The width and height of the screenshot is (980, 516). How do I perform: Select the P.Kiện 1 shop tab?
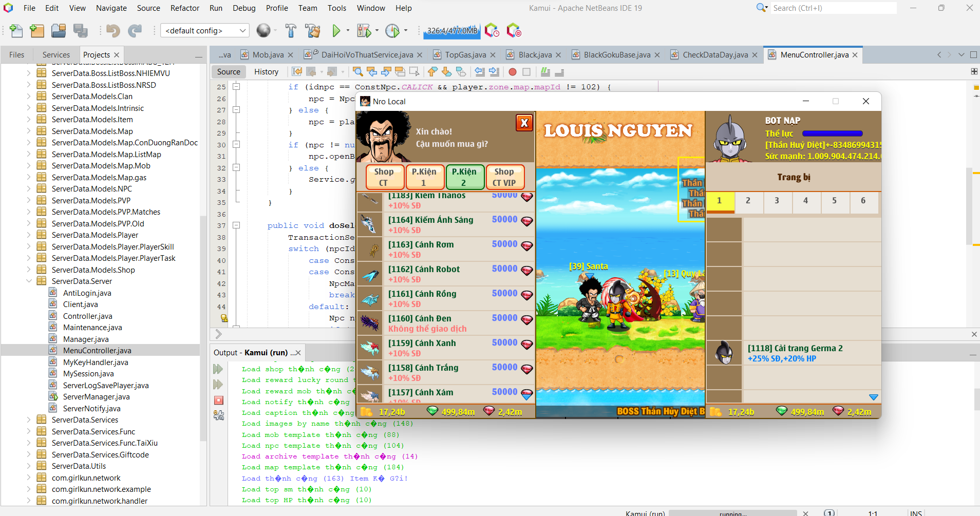(x=424, y=177)
